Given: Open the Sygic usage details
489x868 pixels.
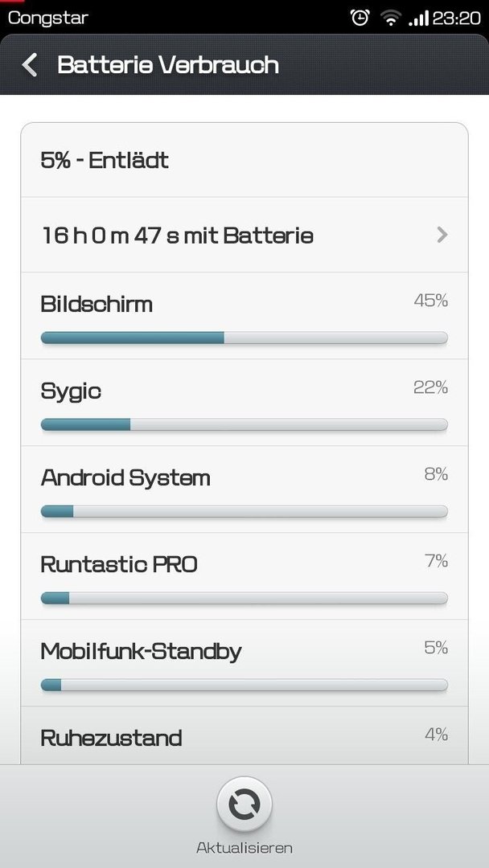Looking at the screenshot, I should [x=244, y=403].
